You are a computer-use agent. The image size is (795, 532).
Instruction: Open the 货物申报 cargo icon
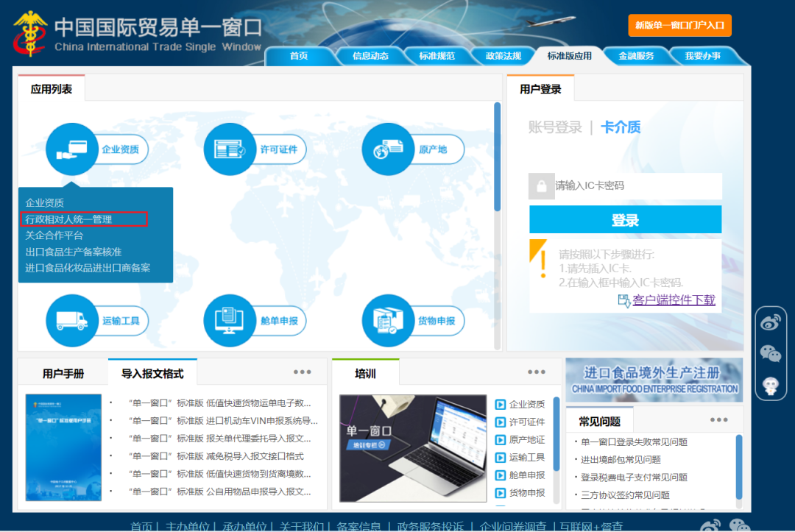pyautogui.click(x=388, y=320)
